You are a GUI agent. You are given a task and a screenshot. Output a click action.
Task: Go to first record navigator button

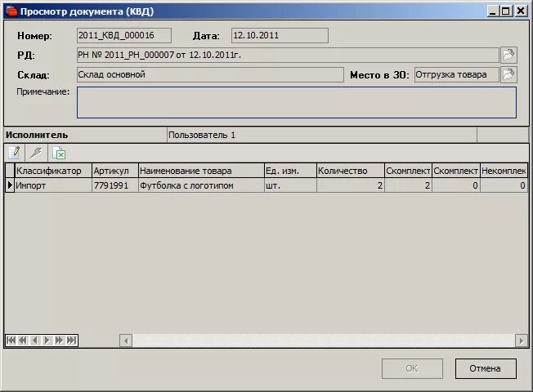pos(11,341)
